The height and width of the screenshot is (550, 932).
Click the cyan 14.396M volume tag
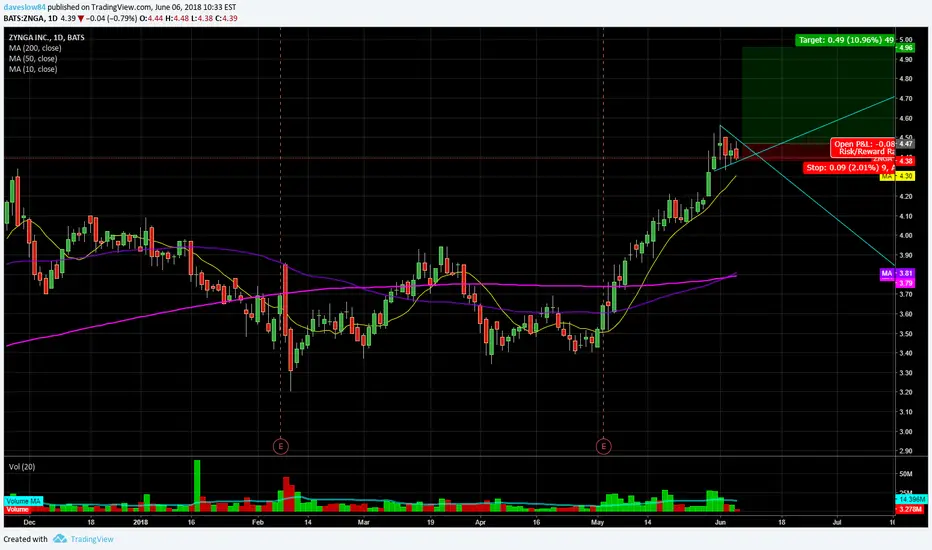click(x=911, y=499)
